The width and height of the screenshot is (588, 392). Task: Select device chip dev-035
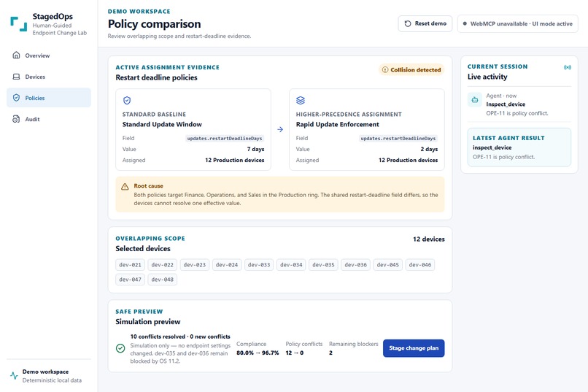coord(323,265)
